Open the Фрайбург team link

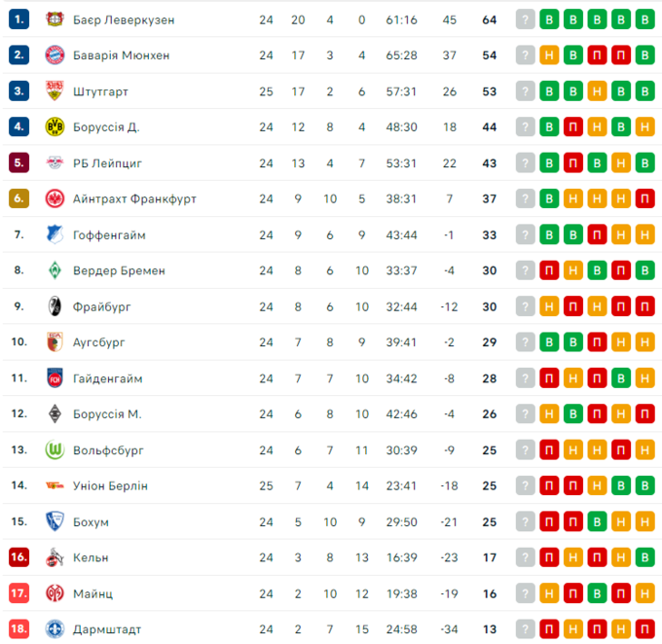point(102,306)
